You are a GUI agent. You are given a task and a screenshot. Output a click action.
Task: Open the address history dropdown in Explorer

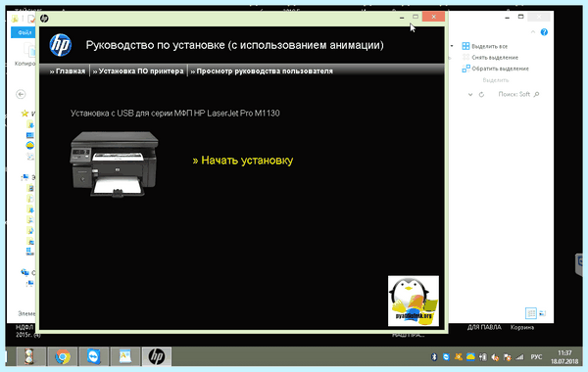pos(470,95)
